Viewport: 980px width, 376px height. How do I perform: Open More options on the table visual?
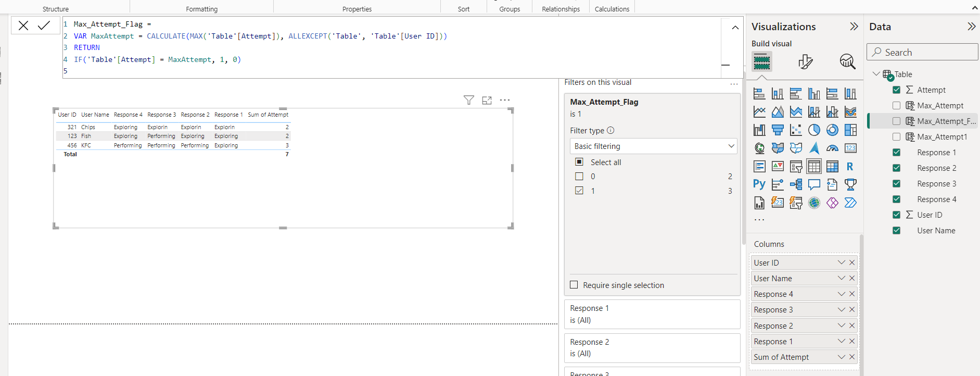505,100
